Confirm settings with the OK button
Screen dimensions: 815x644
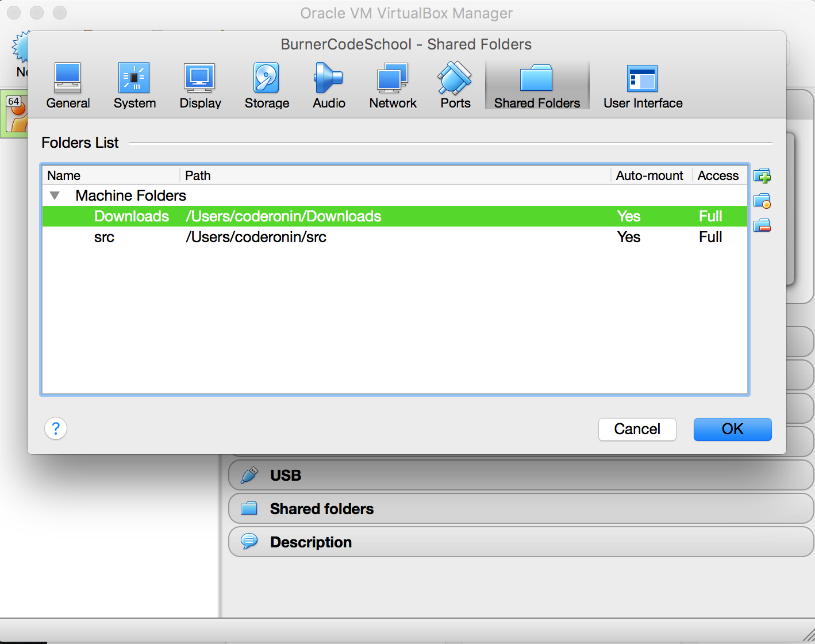tap(732, 429)
